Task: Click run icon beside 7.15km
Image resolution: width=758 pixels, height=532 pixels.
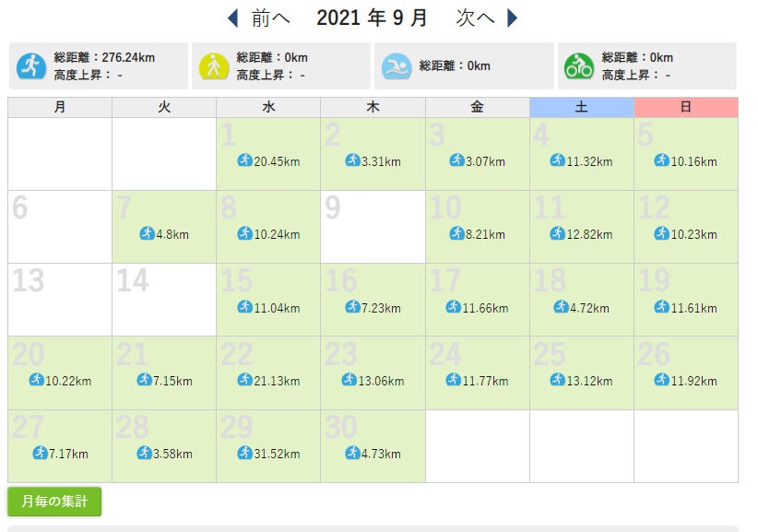Action: pos(144,379)
